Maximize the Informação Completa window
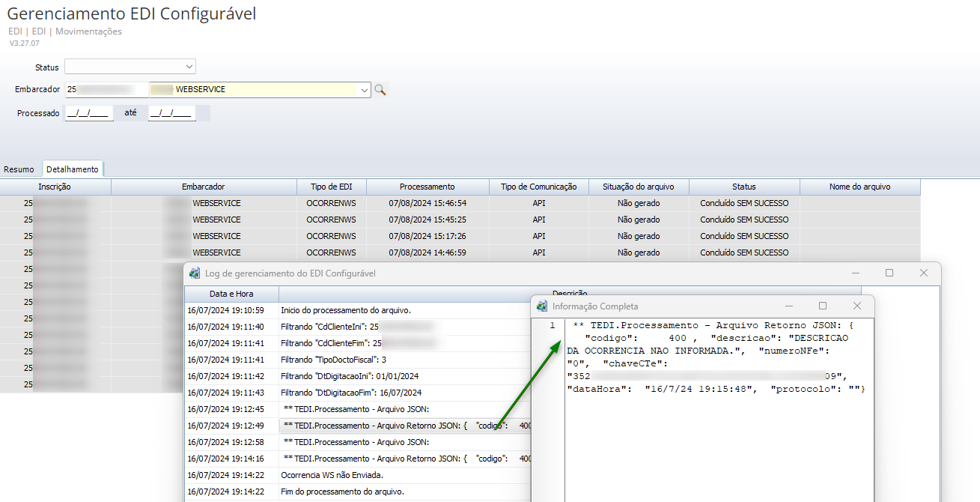The width and height of the screenshot is (980, 502). point(823,306)
